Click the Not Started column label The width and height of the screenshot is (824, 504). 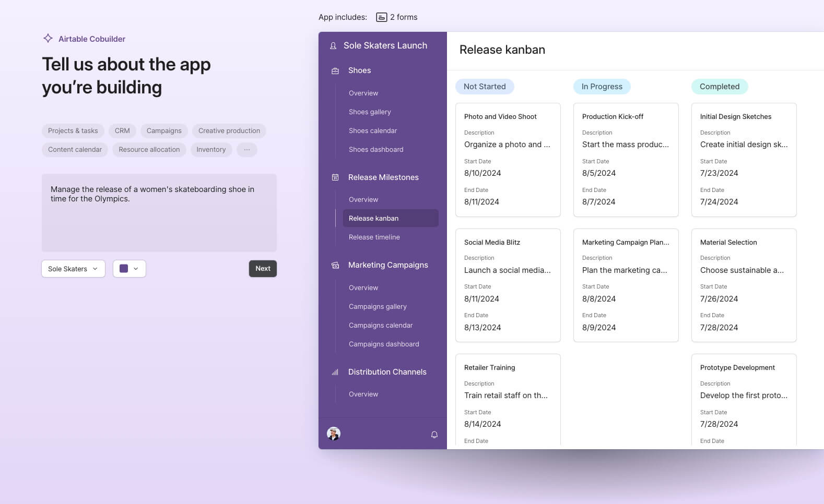[x=485, y=87]
